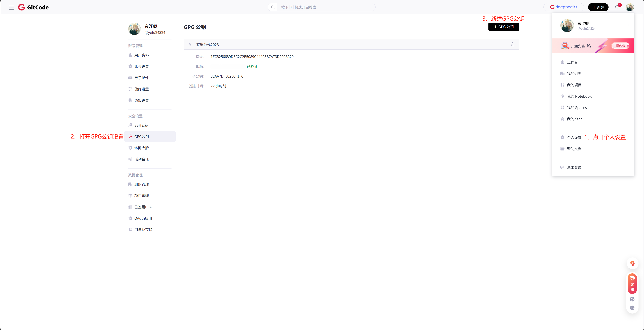Click the + GPG 公钥 button
This screenshot has width=644, height=330.
504,27
